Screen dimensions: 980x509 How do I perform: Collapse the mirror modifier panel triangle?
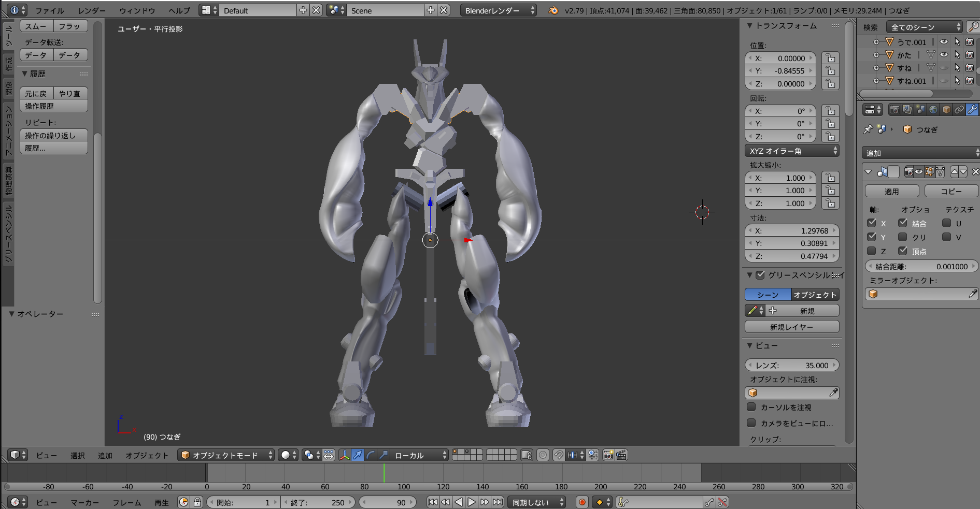(869, 172)
